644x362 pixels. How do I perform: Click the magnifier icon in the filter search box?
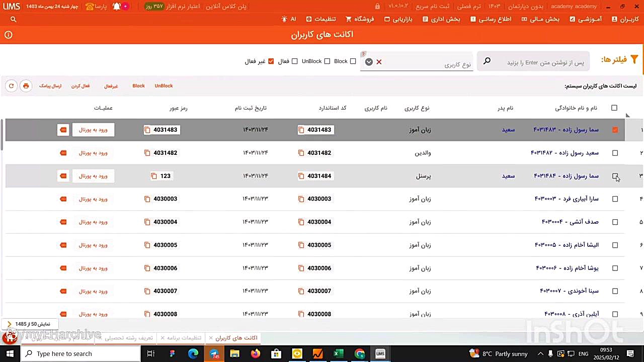(x=487, y=61)
